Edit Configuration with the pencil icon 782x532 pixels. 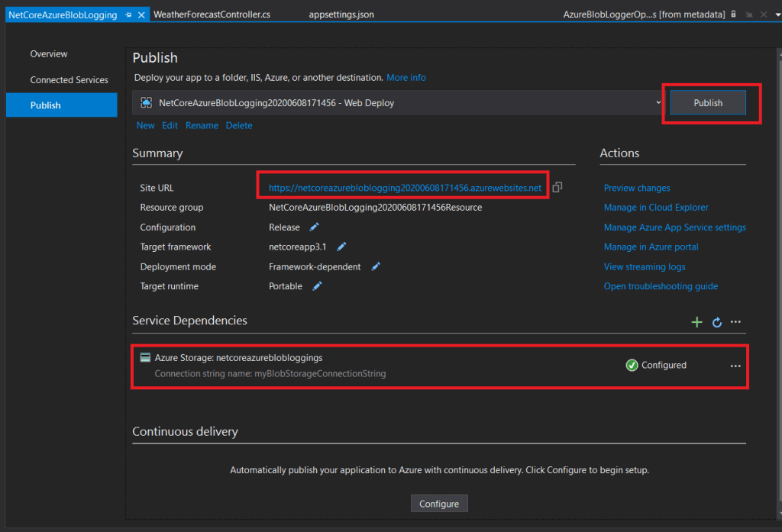(x=314, y=227)
